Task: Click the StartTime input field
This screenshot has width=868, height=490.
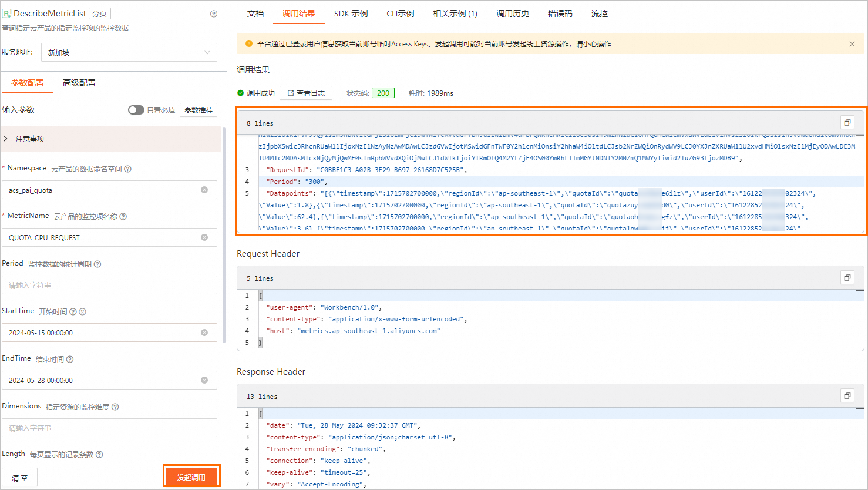Action: click(109, 333)
